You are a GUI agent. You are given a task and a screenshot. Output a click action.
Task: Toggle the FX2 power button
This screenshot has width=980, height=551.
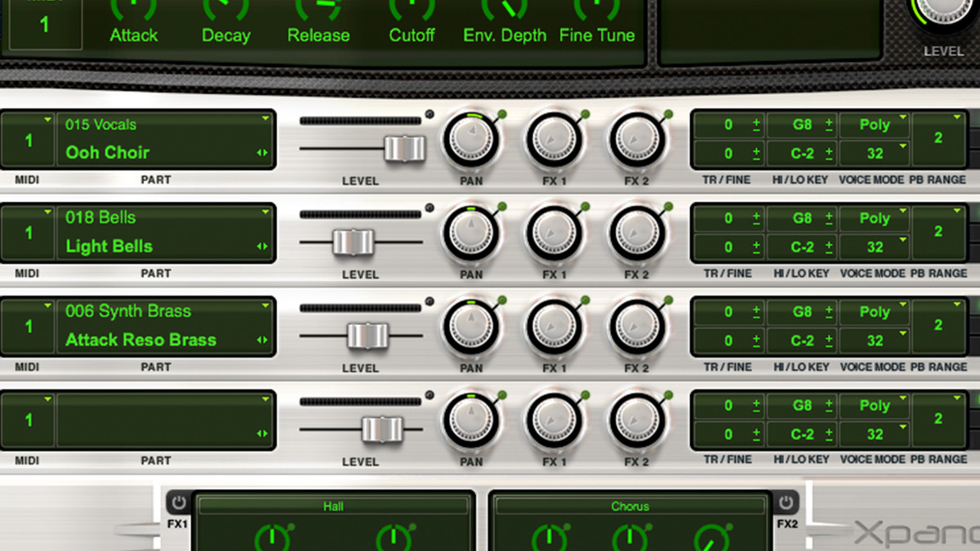(x=786, y=502)
